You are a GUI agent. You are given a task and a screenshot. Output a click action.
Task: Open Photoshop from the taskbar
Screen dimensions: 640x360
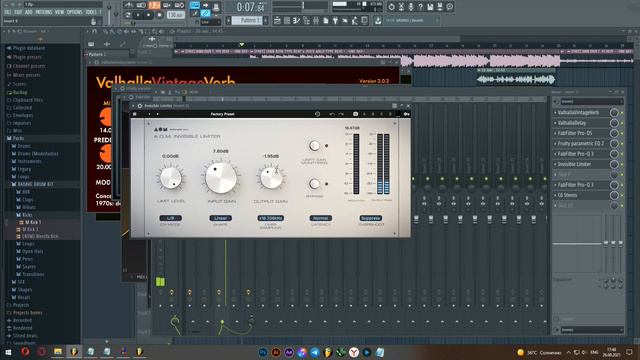click(x=263, y=352)
